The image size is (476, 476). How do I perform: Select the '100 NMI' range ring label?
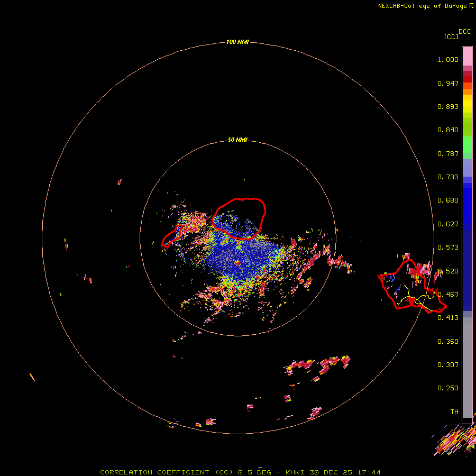(237, 42)
